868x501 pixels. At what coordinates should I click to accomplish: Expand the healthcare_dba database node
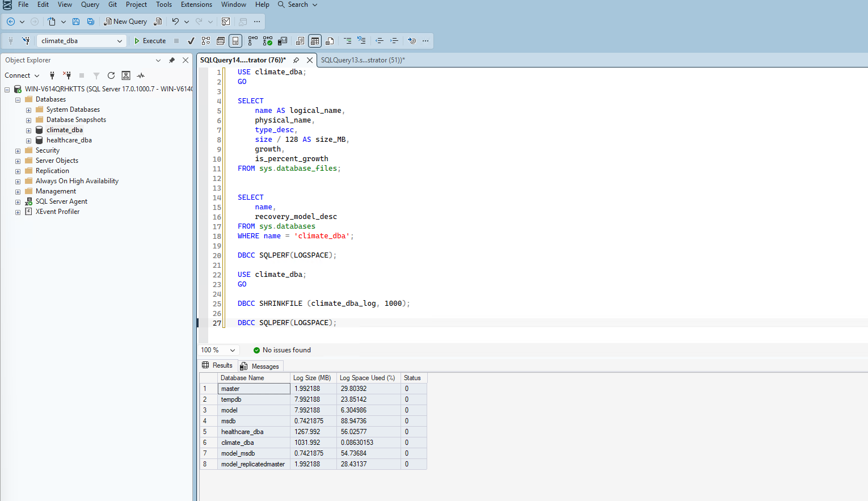[28, 141]
